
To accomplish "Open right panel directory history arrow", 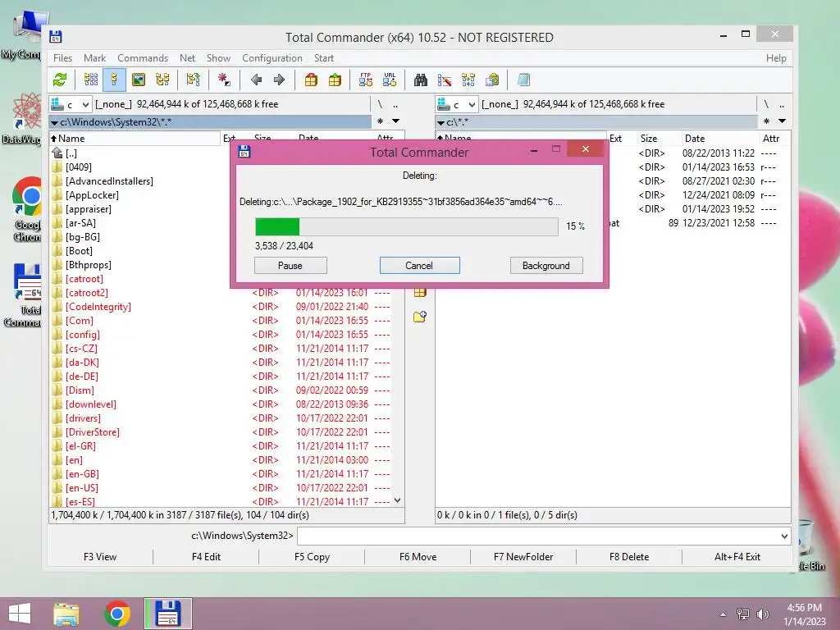I will click(782, 121).
